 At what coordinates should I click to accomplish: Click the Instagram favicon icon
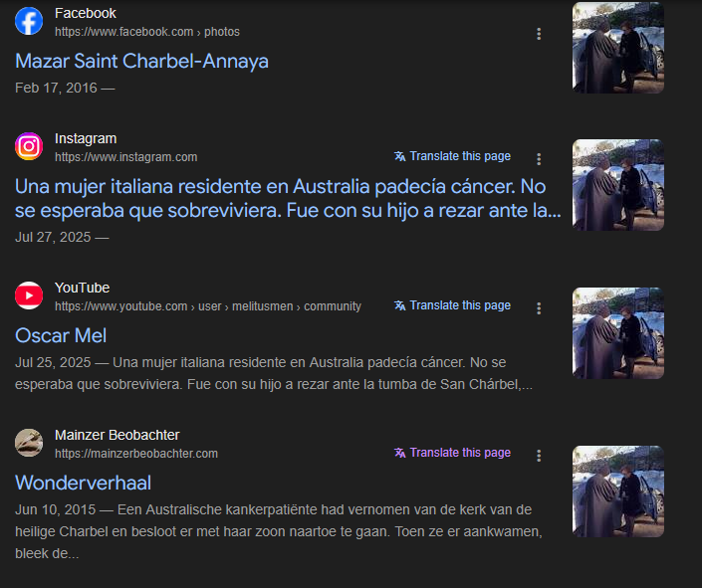click(x=29, y=146)
